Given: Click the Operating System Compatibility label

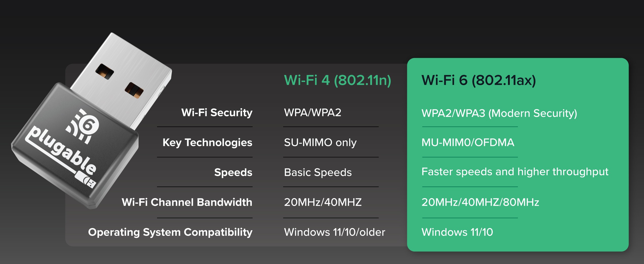Looking at the screenshot, I should [x=170, y=232].
